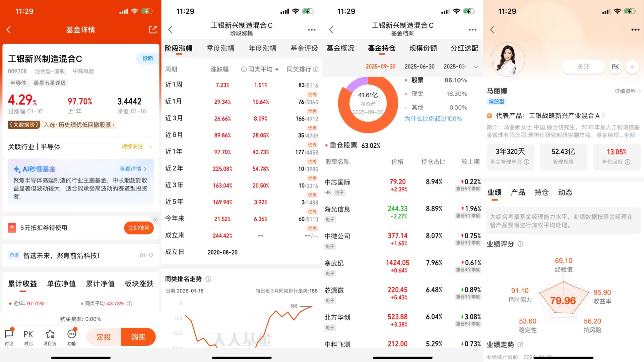Screen dimensions: 644x362
Task: Tap info icon next to 业绩评分
Action: point(520,244)
